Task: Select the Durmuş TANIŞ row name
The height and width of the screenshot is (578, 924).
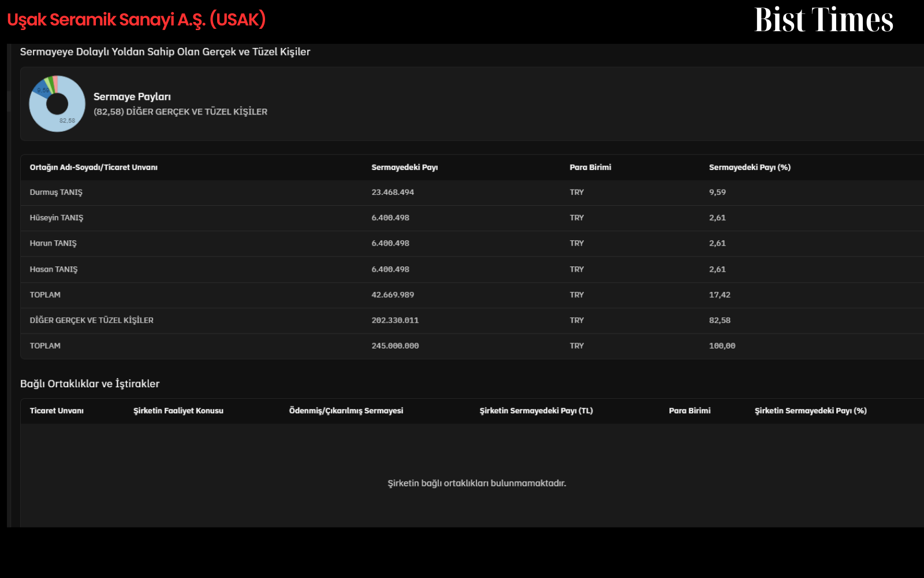Action: coord(56,192)
